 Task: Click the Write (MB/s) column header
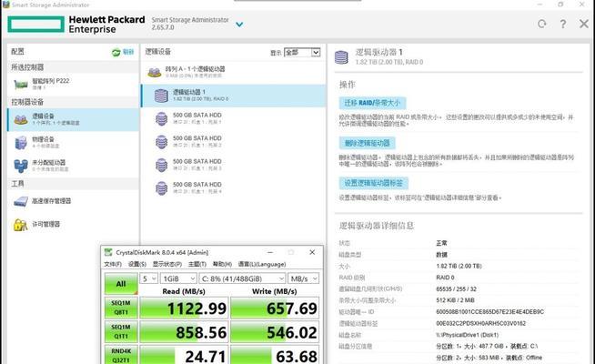pos(275,291)
